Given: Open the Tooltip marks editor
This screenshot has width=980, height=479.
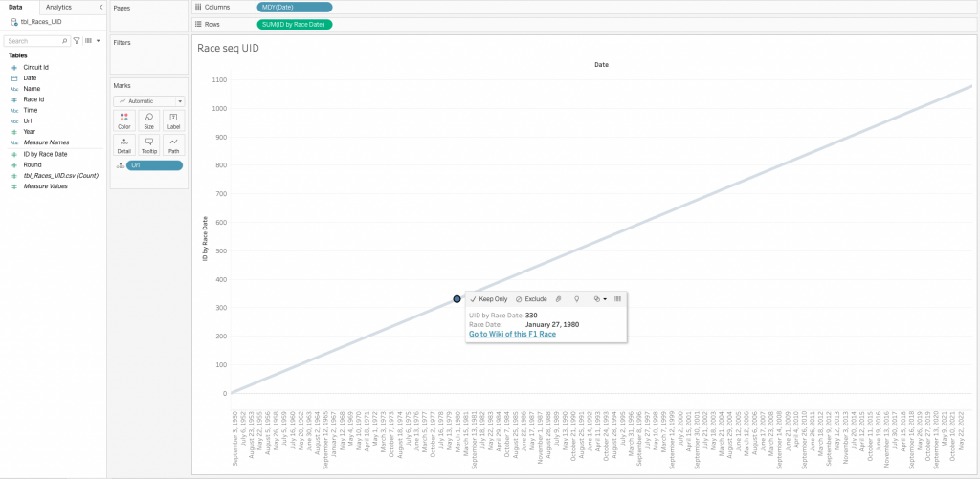Looking at the screenshot, I should [x=148, y=144].
